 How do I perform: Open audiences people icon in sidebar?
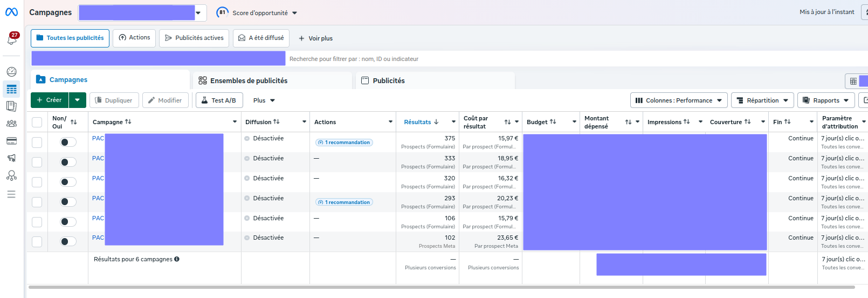point(11,124)
